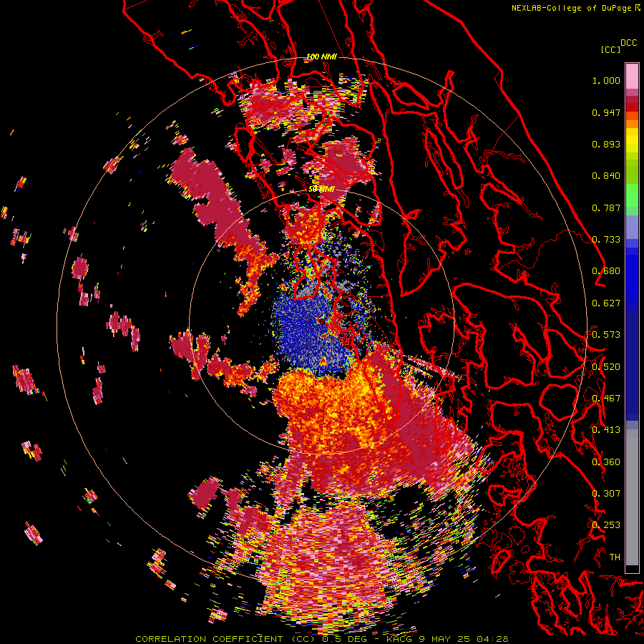The width and height of the screenshot is (644, 644).
Task: Select the 0.787 scale label
Action: tap(606, 208)
